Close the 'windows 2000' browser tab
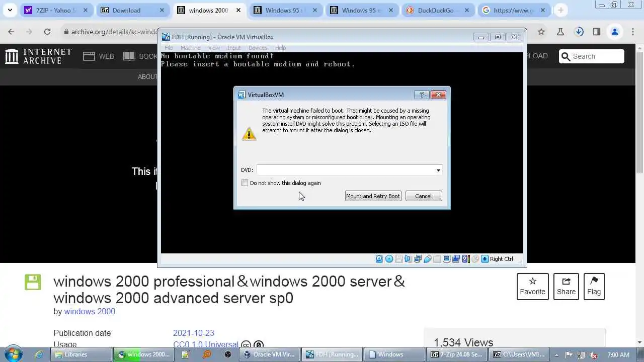The width and height of the screenshot is (644, 362). [x=238, y=10]
